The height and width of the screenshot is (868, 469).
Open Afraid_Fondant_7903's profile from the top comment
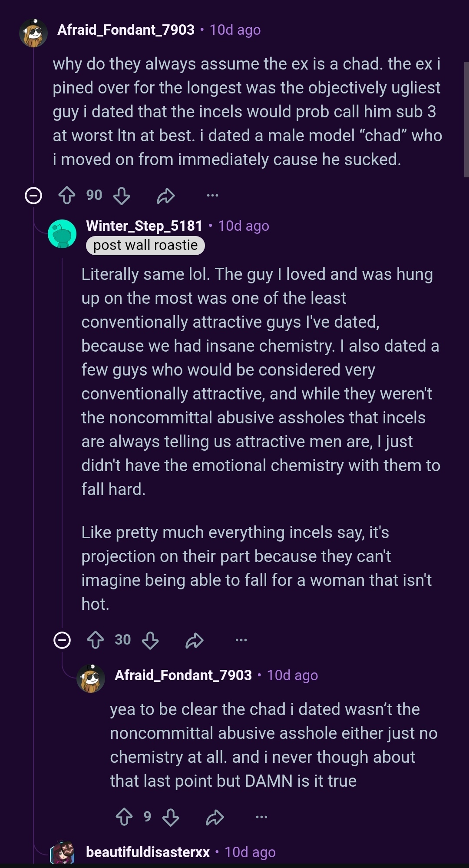pyautogui.click(x=126, y=30)
